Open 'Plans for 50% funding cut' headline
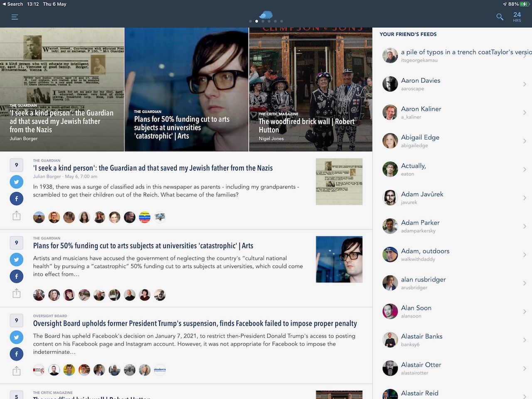This screenshot has height=399, width=532. pos(143,246)
